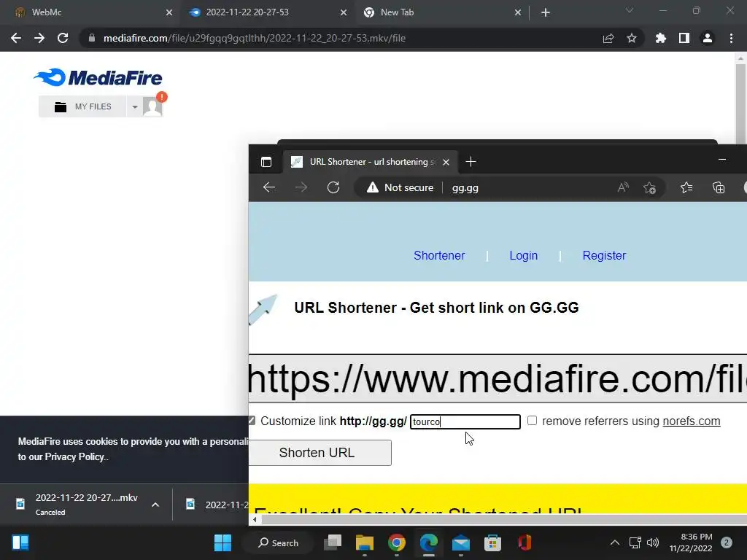
Task: Switch to Chrome from the taskbar
Action: [x=396, y=542]
